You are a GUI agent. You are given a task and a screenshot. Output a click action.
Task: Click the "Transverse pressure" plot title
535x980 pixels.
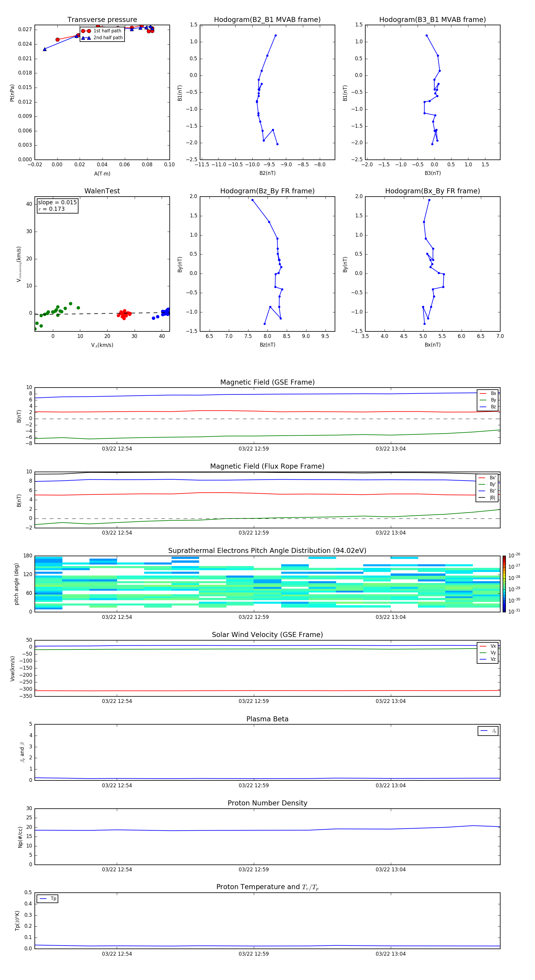(x=102, y=20)
